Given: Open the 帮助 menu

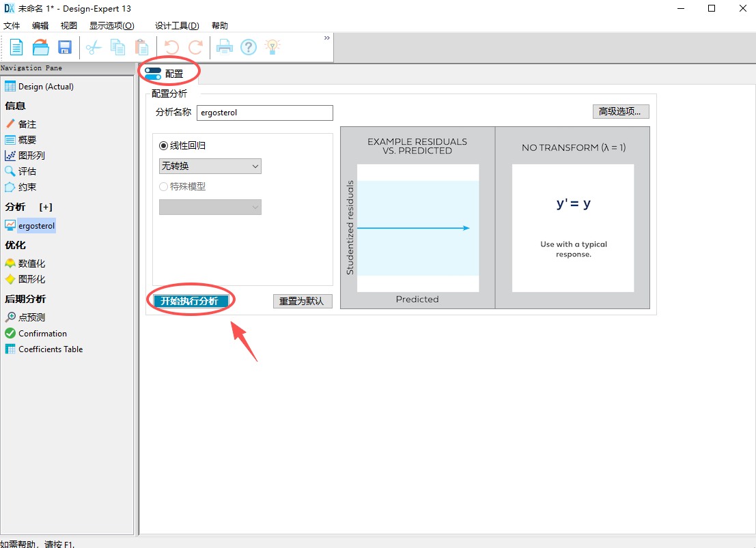Looking at the screenshot, I should (219, 25).
